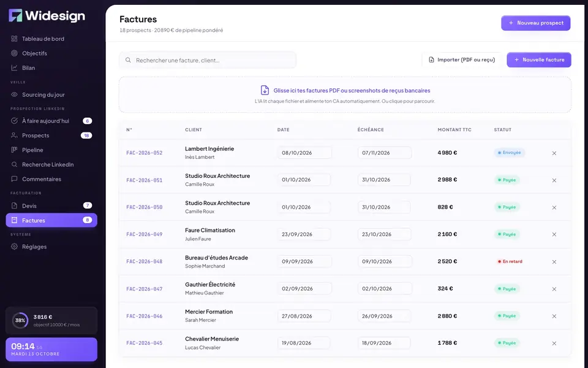
Task: Click the ÉCHÉANCE column header
Action: point(371,129)
